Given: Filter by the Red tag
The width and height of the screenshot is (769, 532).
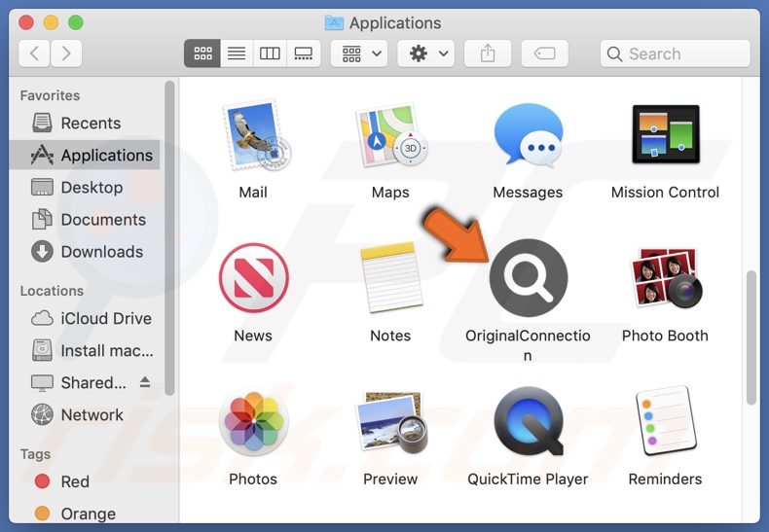Looking at the screenshot, I should coord(85,481).
